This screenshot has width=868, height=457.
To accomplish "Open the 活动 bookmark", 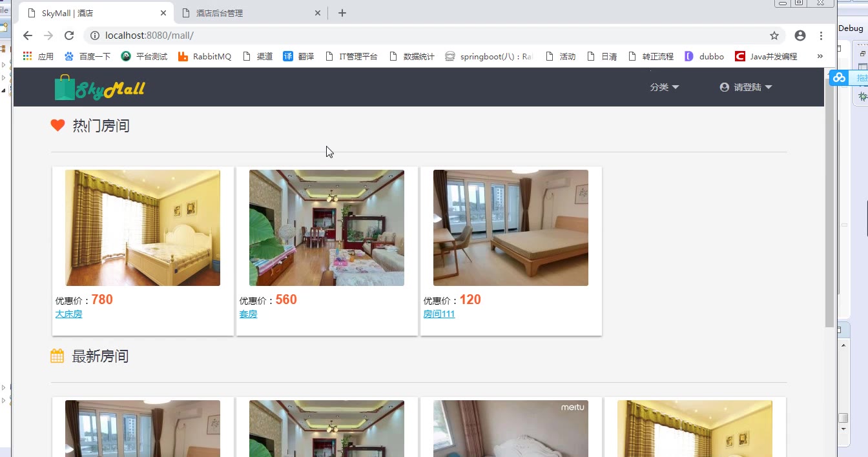I will (x=560, y=56).
